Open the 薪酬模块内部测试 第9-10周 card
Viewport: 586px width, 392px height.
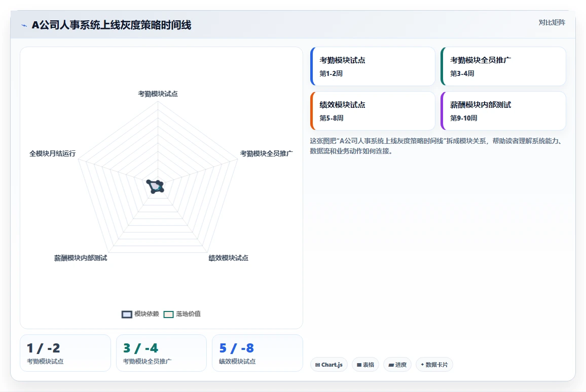click(x=503, y=111)
